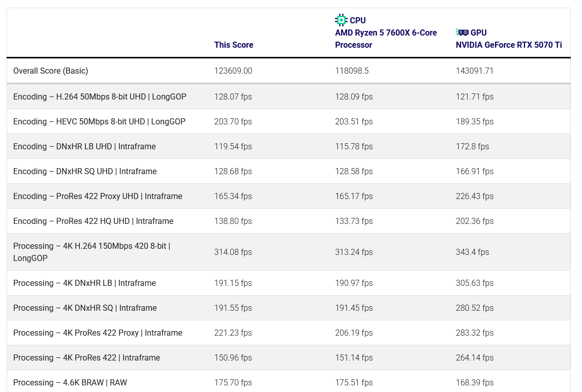
Task: Select Encoding ProRes 422 HQ UHD row
Action: pyautogui.click(x=93, y=221)
